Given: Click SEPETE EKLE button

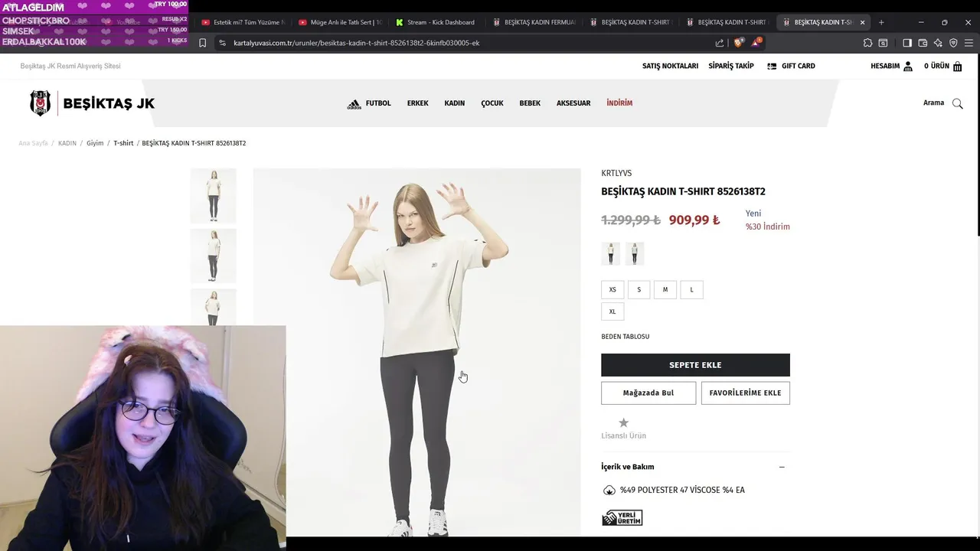Looking at the screenshot, I should coord(695,365).
